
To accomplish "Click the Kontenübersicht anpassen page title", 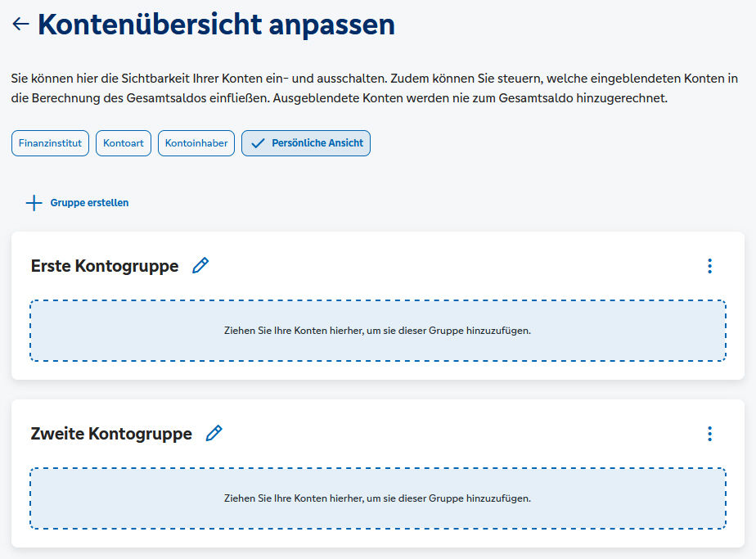I will click(217, 24).
